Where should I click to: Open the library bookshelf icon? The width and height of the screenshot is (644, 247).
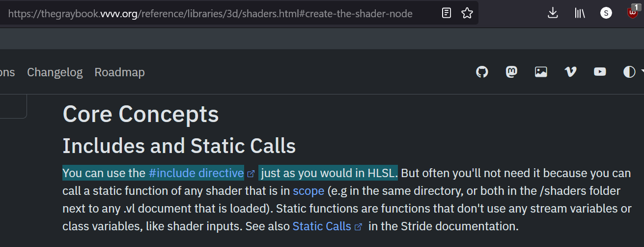point(580,13)
